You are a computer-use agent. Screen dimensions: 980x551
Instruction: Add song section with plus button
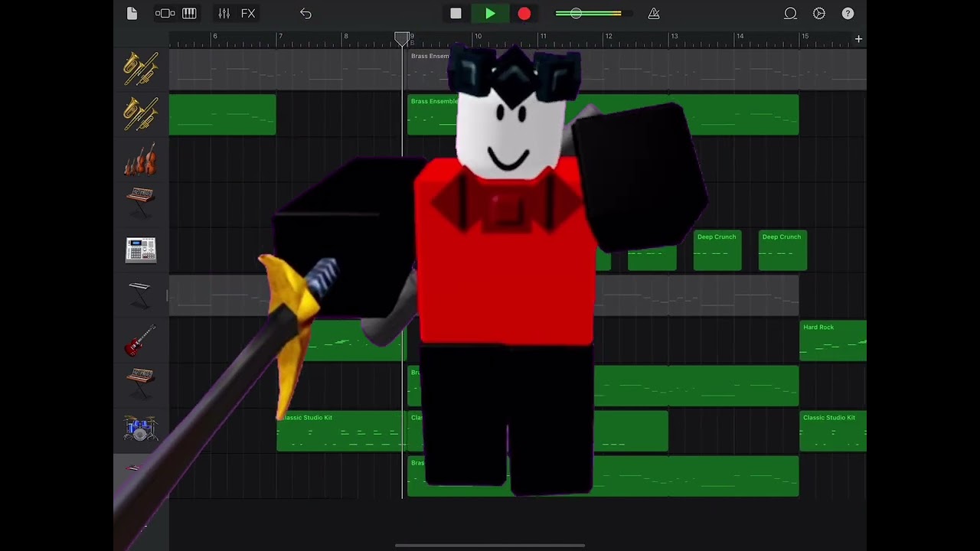858,39
